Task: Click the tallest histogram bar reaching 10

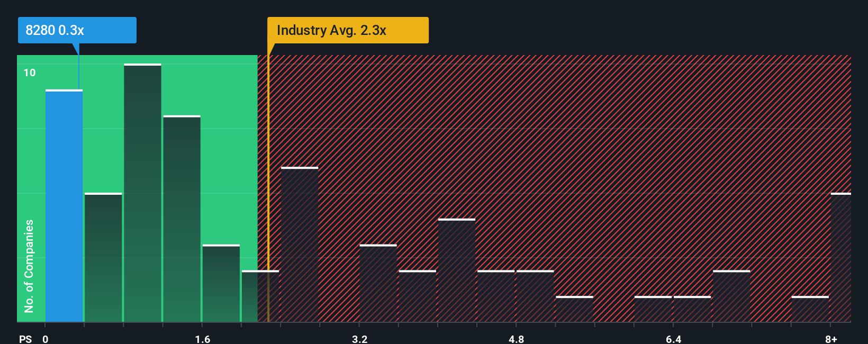Action: pyautogui.click(x=142, y=193)
